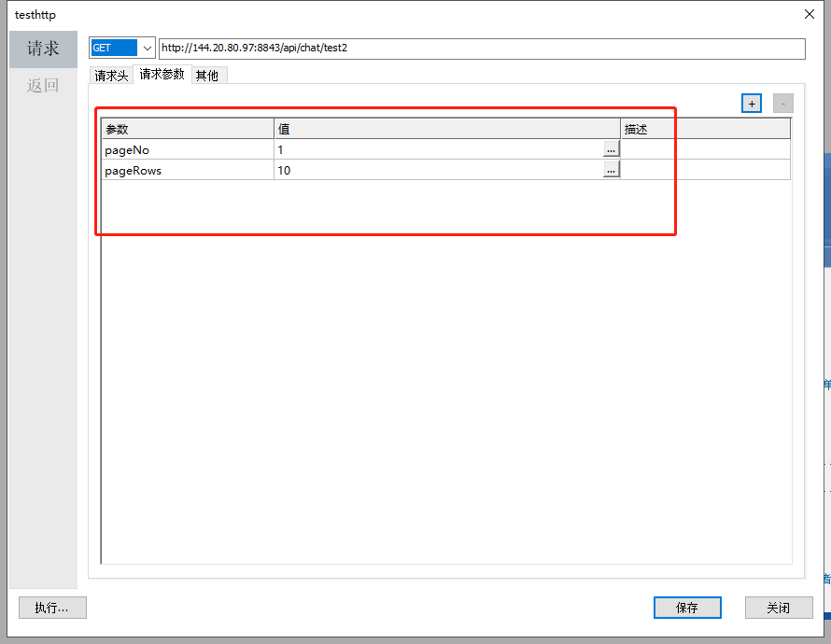Select 请求 in the left sidebar
The image size is (831, 644).
43,49
